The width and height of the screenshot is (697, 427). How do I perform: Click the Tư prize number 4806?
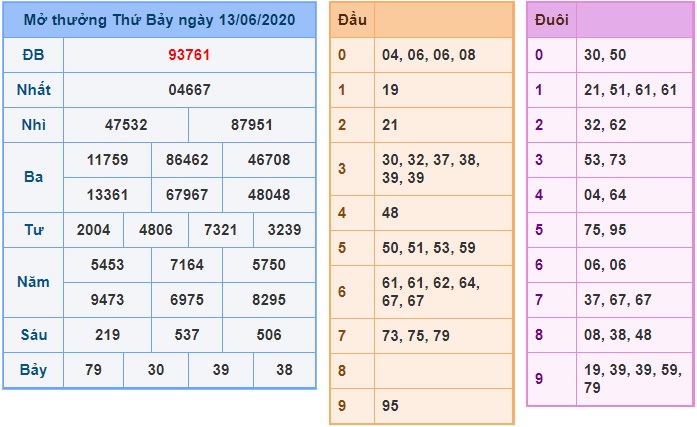[156, 230]
